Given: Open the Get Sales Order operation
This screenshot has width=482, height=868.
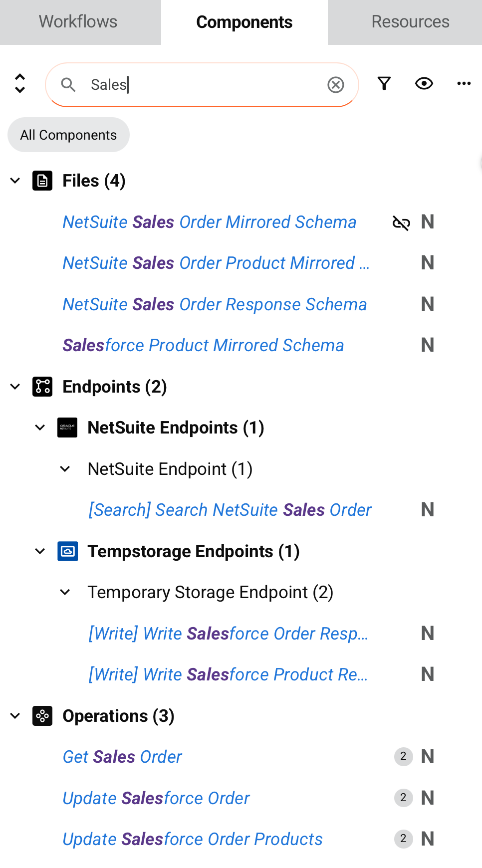Looking at the screenshot, I should (x=122, y=757).
